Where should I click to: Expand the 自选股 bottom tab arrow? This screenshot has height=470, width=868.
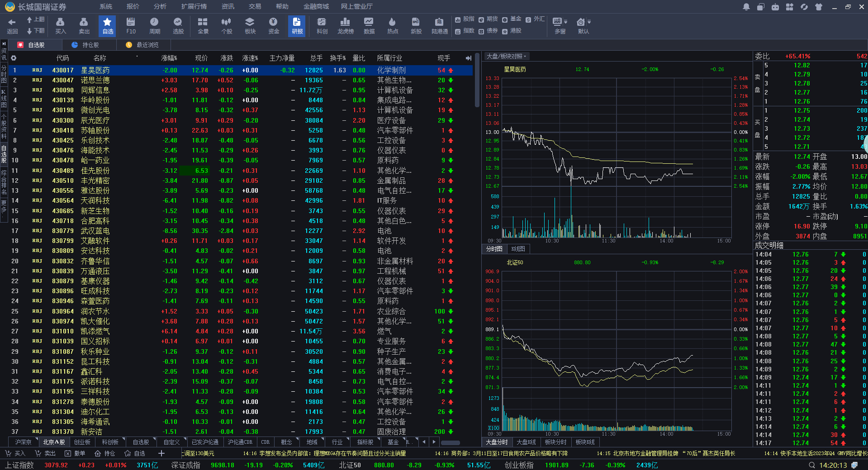pyautogui.click(x=154, y=439)
